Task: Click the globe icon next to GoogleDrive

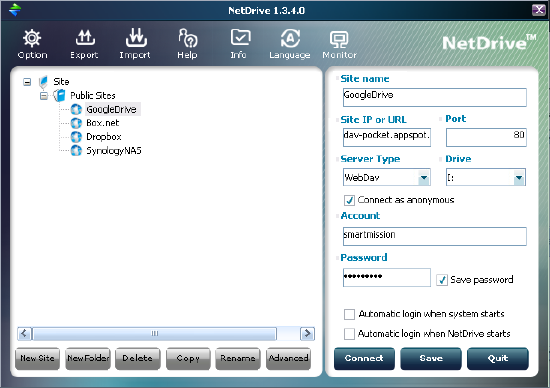Action: [76, 109]
